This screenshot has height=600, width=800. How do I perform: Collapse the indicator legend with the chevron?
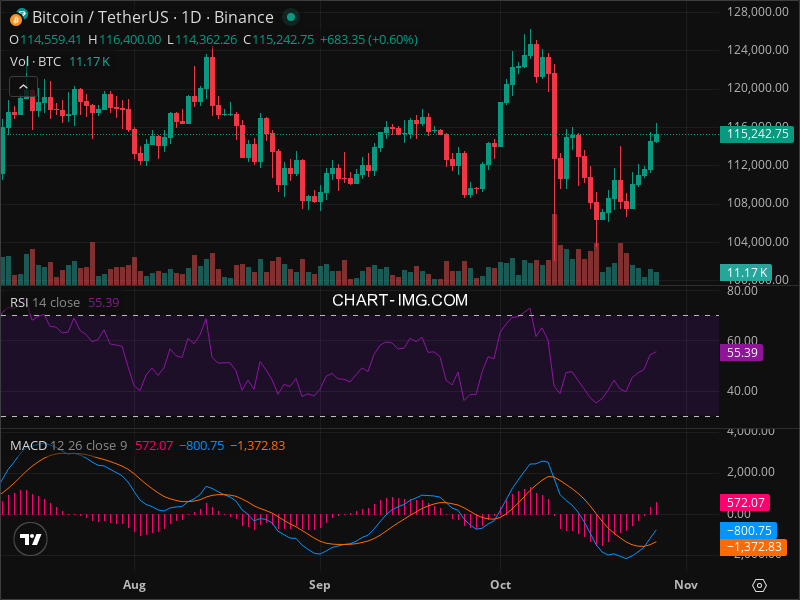(x=23, y=87)
